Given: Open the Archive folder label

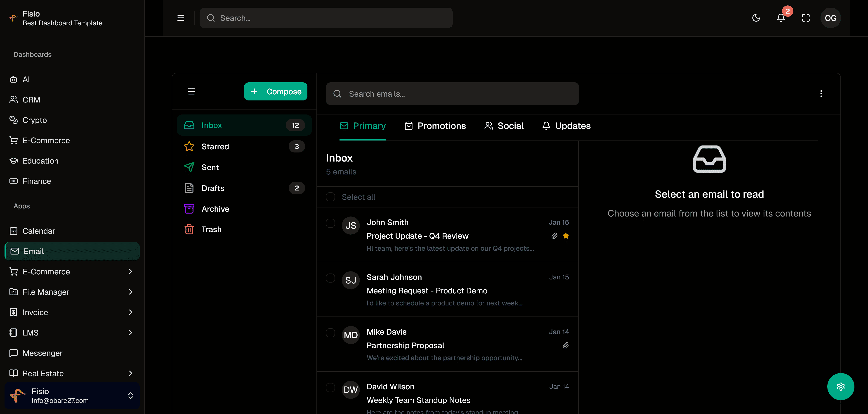Looking at the screenshot, I should tap(215, 209).
